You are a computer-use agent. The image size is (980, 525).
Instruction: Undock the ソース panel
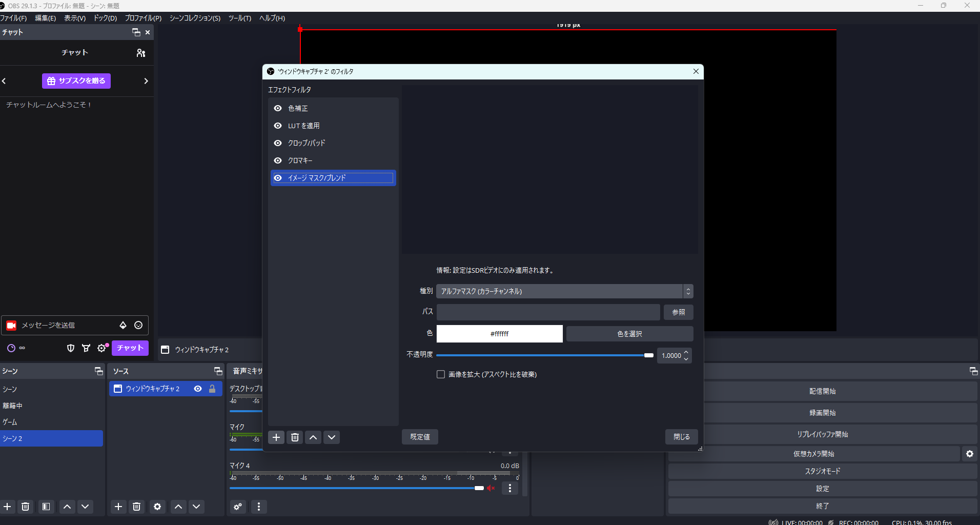[x=218, y=371]
